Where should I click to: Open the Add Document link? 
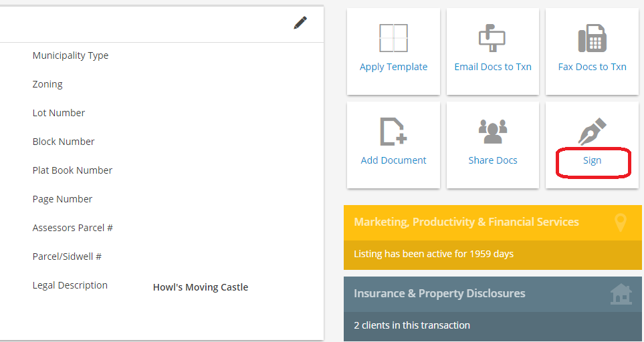tap(393, 160)
